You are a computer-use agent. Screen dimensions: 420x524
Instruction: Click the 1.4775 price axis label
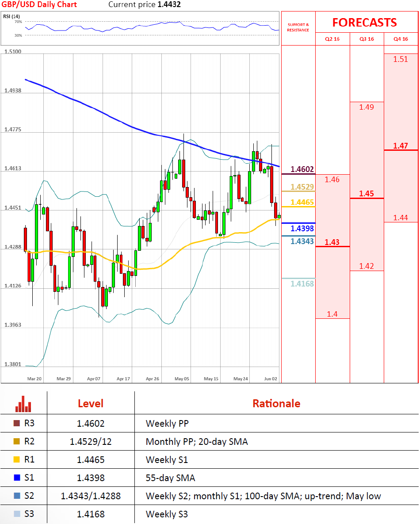pyautogui.click(x=13, y=129)
